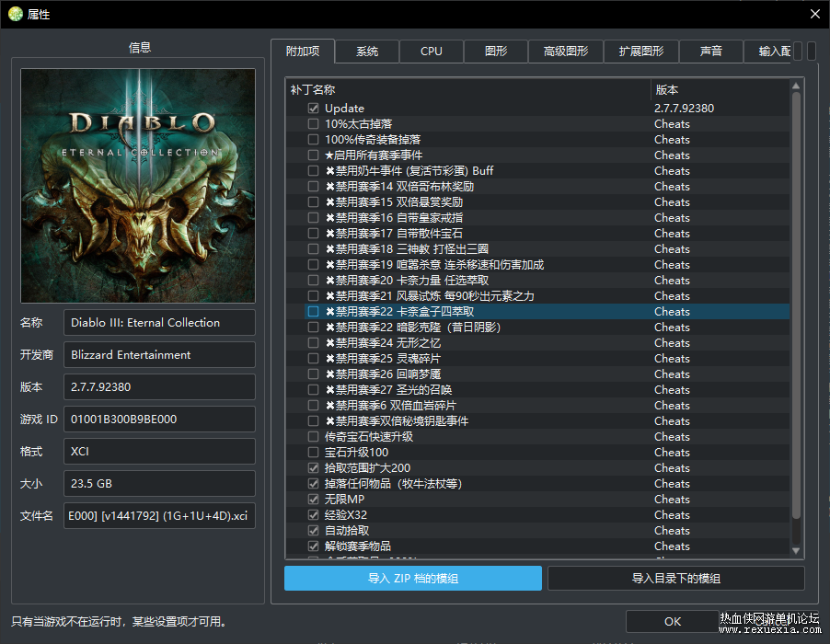Check 禁用赛季26 回响梦魇 checkbox
830x644 pixels.
coord(314,374)
